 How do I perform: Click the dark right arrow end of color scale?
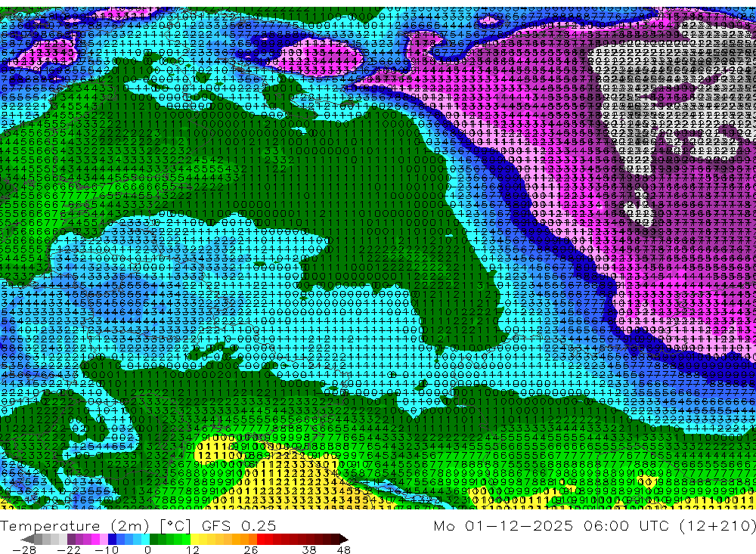[x=342, y=539]
